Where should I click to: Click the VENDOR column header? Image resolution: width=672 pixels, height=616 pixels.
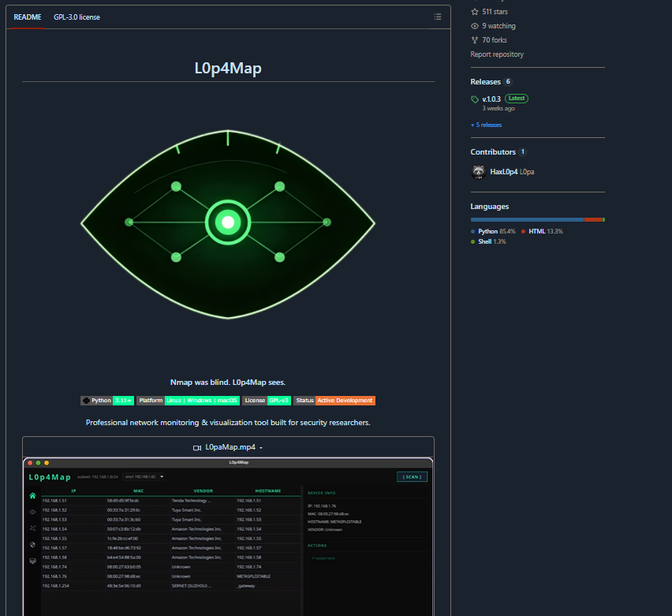[203, 491]
